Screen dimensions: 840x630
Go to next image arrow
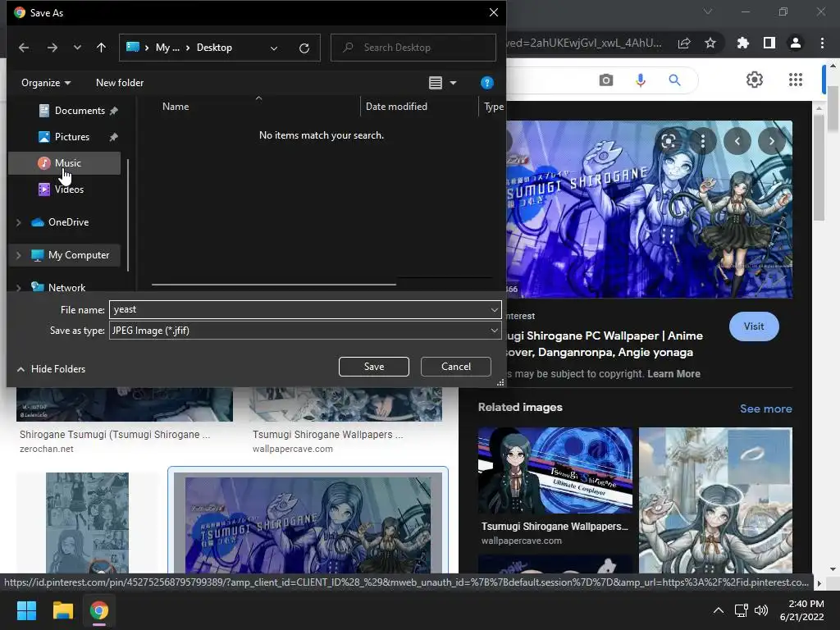[x=771, y=141]
